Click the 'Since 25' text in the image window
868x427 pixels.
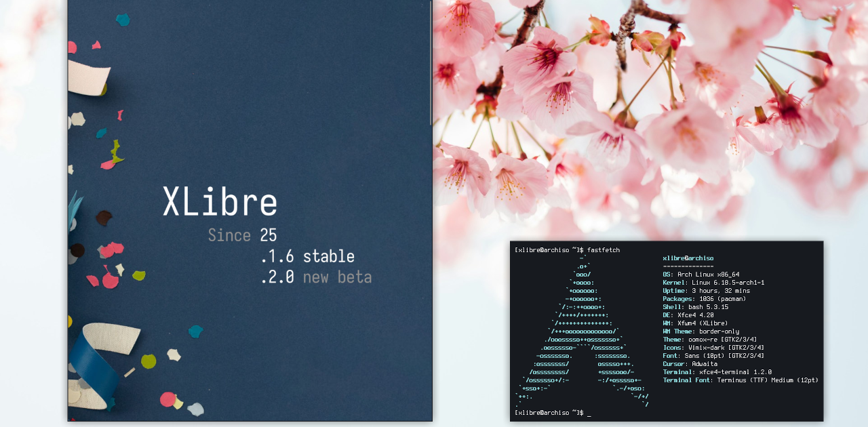point(242,236)
